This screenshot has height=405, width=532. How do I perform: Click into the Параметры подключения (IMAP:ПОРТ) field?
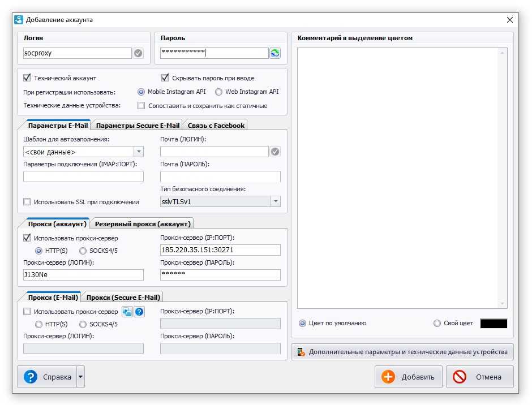pyautogui.click(x=83, y=176)
